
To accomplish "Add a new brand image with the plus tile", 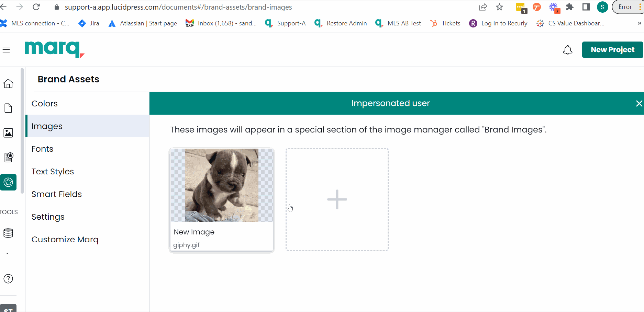I will point(337,199).
